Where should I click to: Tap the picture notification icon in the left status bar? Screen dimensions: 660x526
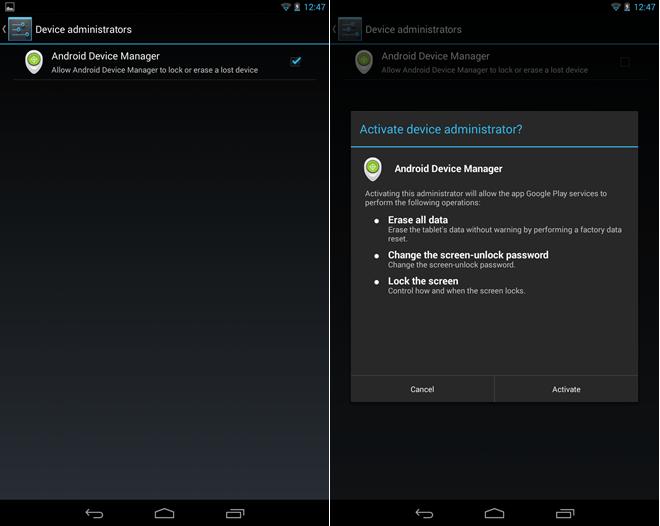point(10,7)
